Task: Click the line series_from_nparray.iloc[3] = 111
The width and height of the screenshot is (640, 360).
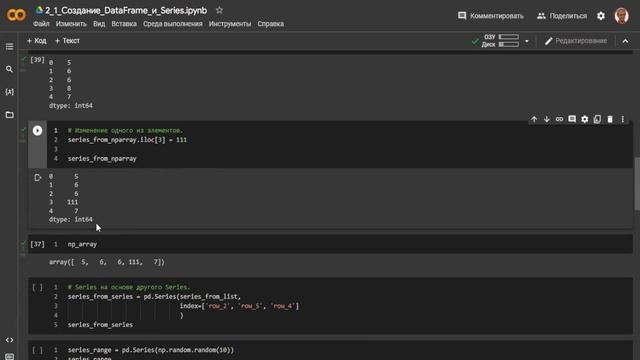Action: (x=127, y=140)
